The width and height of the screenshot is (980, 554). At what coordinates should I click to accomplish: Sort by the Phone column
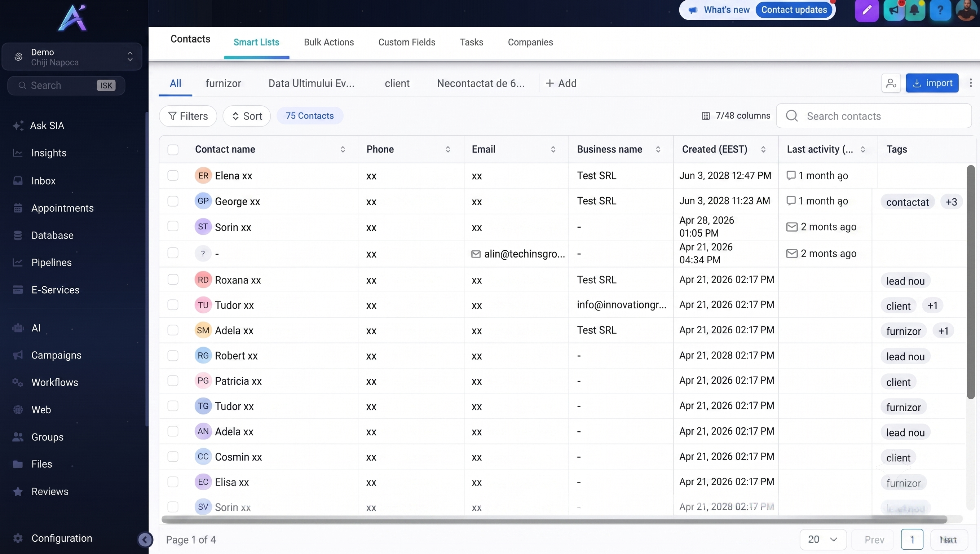(x=448, y=150)
